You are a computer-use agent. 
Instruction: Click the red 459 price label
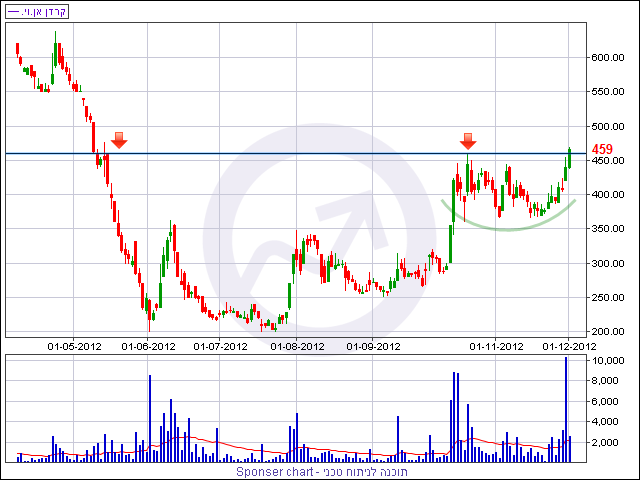[602, 149]
